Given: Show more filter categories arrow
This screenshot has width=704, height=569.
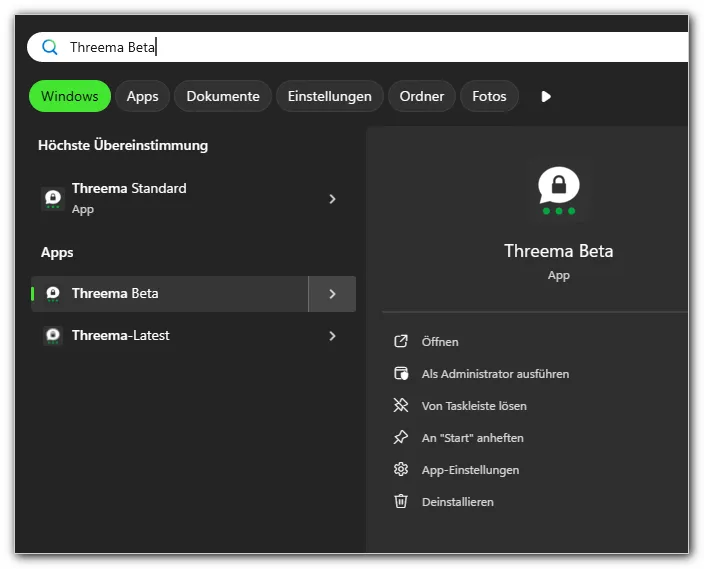Looking at the screenshot, I should [x=546, y=97].
